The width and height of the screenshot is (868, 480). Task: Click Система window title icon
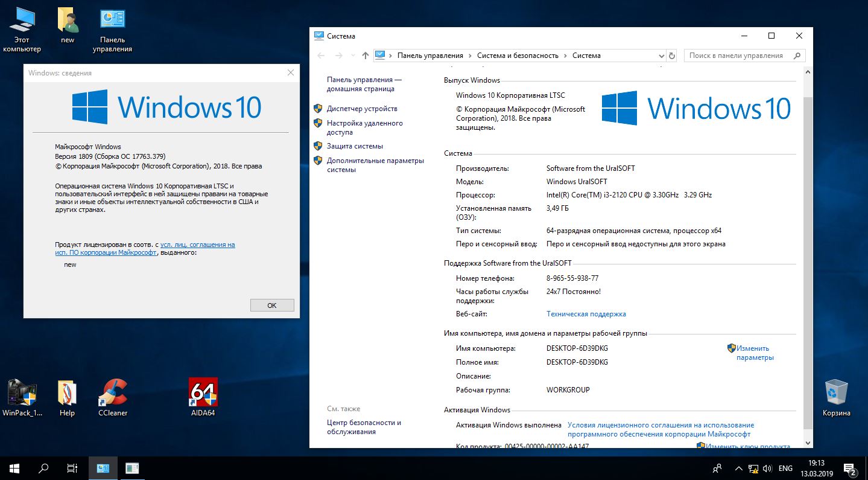coord(319,36)
